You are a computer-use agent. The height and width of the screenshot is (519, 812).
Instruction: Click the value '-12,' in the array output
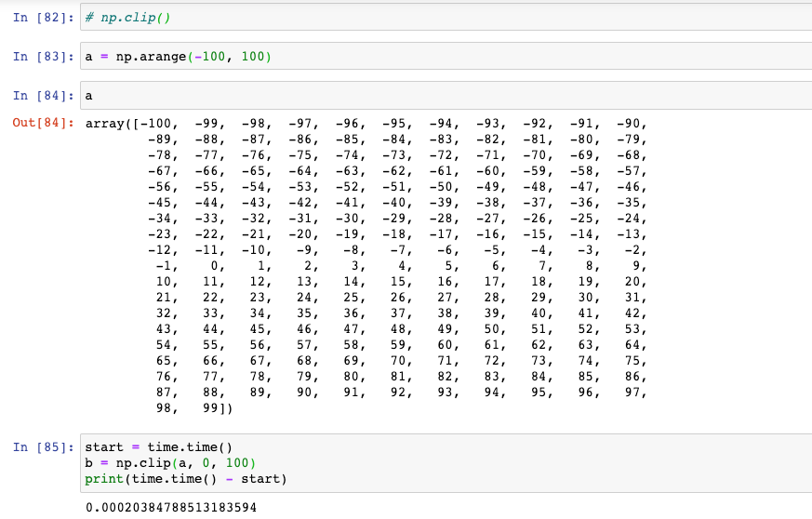(x=163, y=250)
